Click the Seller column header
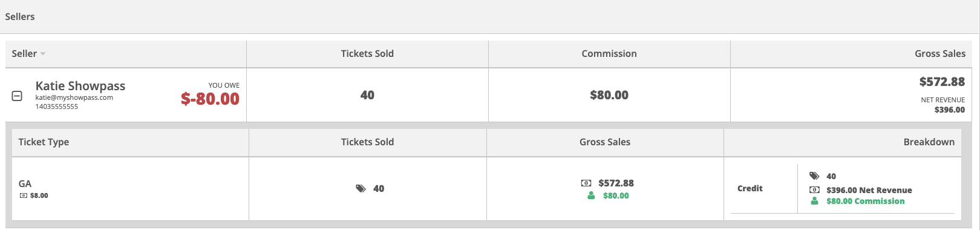 click(x=24, y=54)
